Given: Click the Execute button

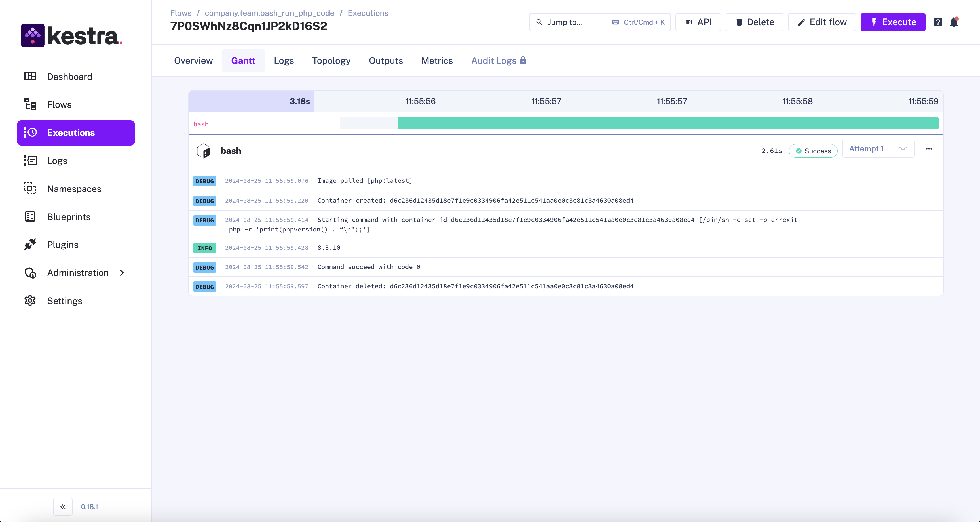Looking at the screenshot, I should coord(892,22).
